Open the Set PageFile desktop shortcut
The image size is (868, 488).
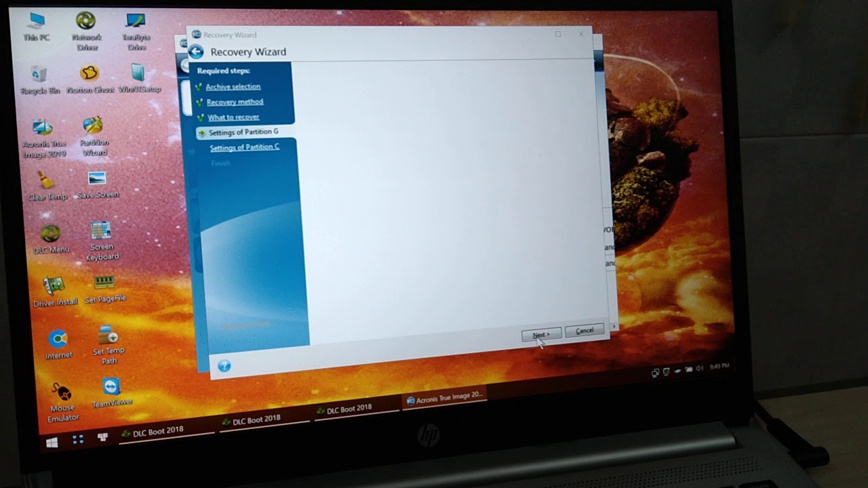pos(105,289)
